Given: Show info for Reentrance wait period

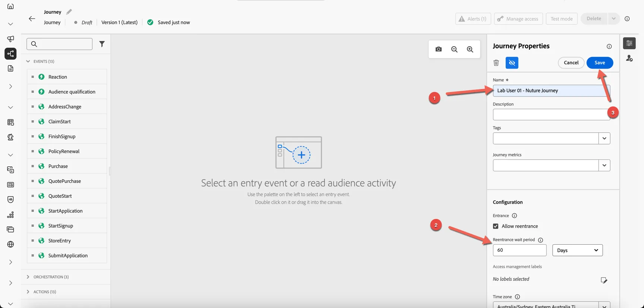Looking at the screenshot, I should tap(540, 240).
